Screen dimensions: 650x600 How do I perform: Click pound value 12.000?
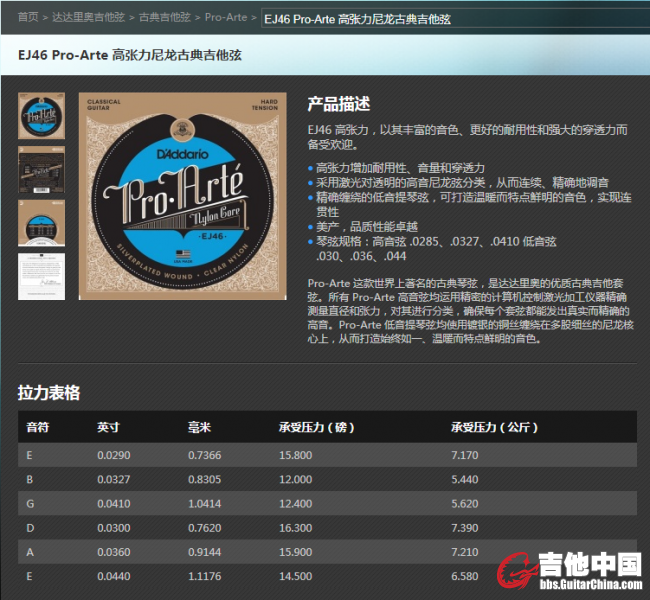(296, 479)
